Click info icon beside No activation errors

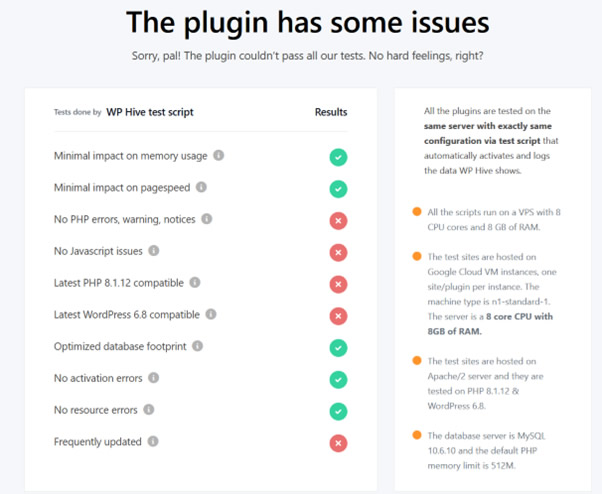click(x=154, y=378)
